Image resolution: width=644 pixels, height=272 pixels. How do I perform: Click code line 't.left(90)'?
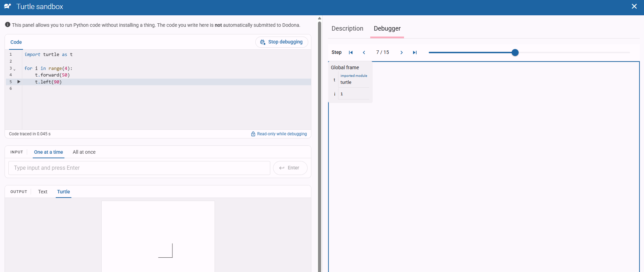pyautogui.click(x=48, y=82)
